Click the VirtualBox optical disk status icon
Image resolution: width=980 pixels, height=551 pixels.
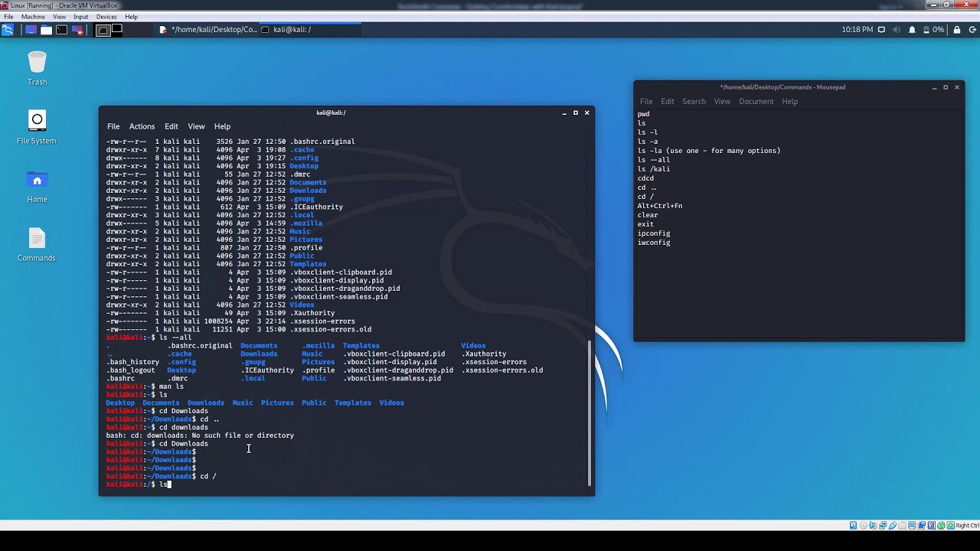864,525
